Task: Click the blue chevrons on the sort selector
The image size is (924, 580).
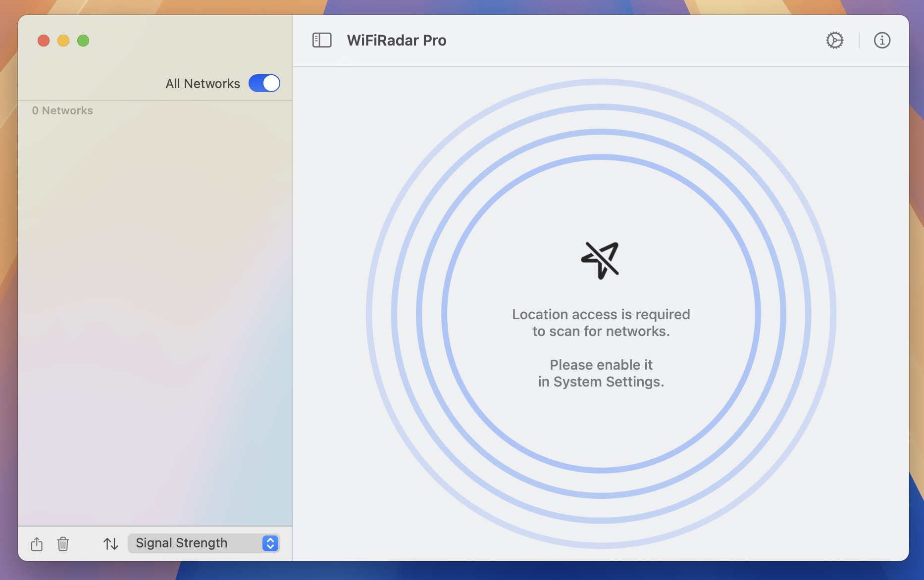Action: [269, 543]
